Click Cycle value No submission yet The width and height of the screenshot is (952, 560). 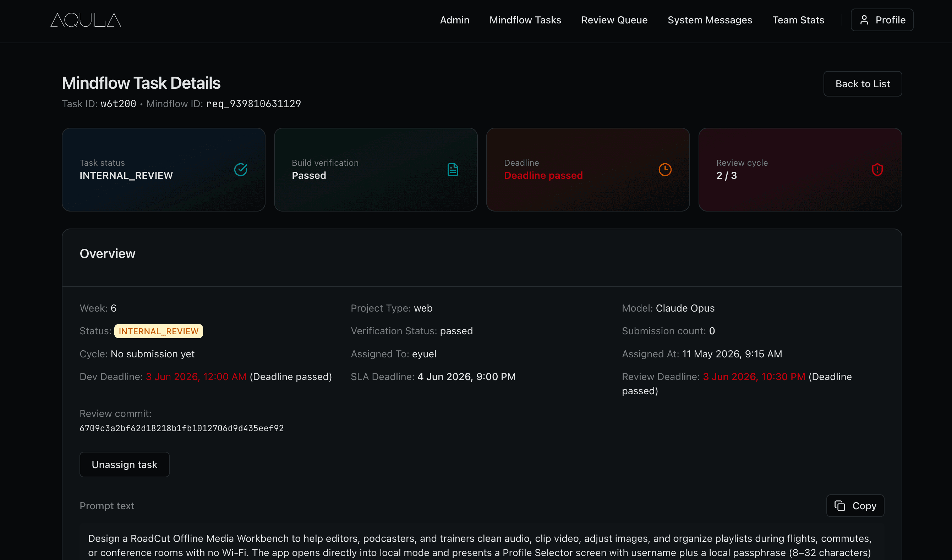point(152,354)
